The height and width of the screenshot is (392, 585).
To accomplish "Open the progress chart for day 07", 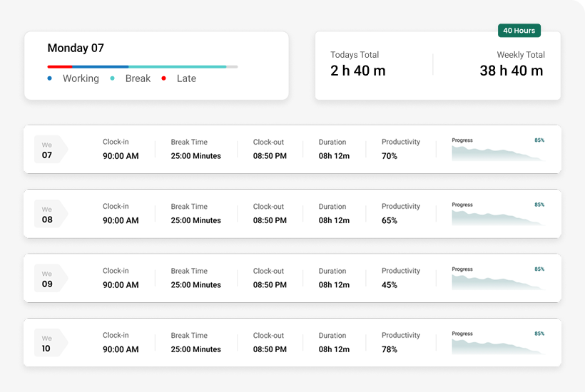I will (x=498, y=150).
